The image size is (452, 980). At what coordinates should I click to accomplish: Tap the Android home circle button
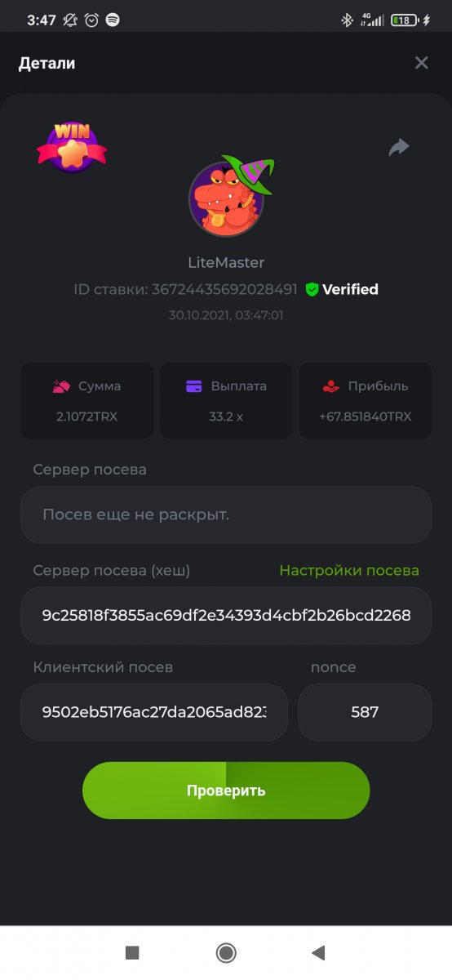[226, 952]
